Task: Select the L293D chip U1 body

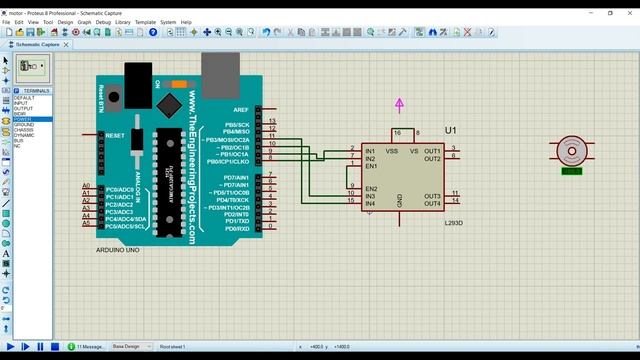Action: coord(402,177)
